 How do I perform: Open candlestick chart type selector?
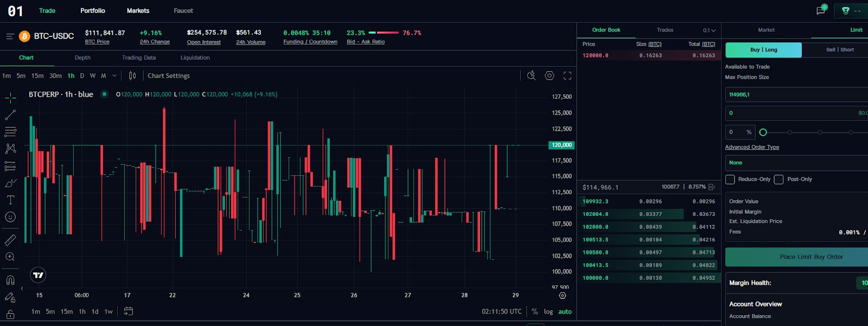coord(132,76)
